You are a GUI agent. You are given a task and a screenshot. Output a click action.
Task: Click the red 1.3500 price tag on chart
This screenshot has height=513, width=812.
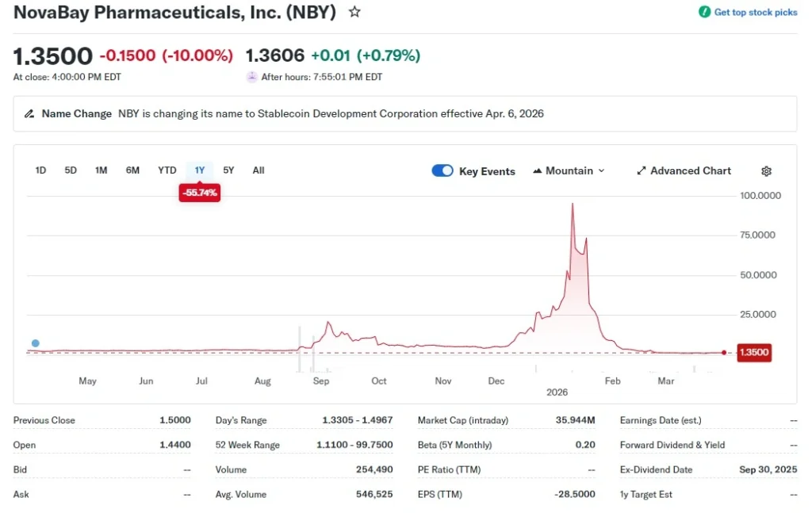[x=753, y=352]
